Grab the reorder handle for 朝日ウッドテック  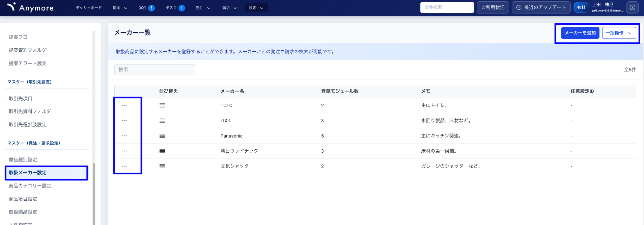(x=162, y=151)
